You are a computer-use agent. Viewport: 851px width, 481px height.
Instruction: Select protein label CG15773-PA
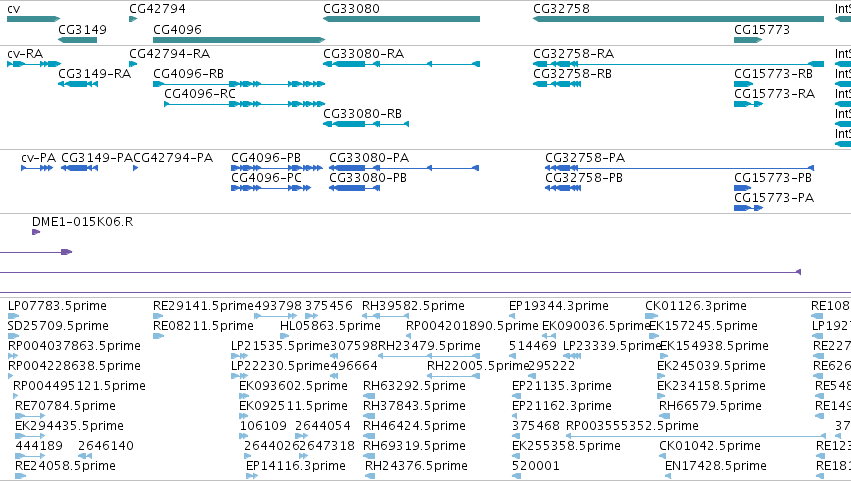click(x=774, y=198)
